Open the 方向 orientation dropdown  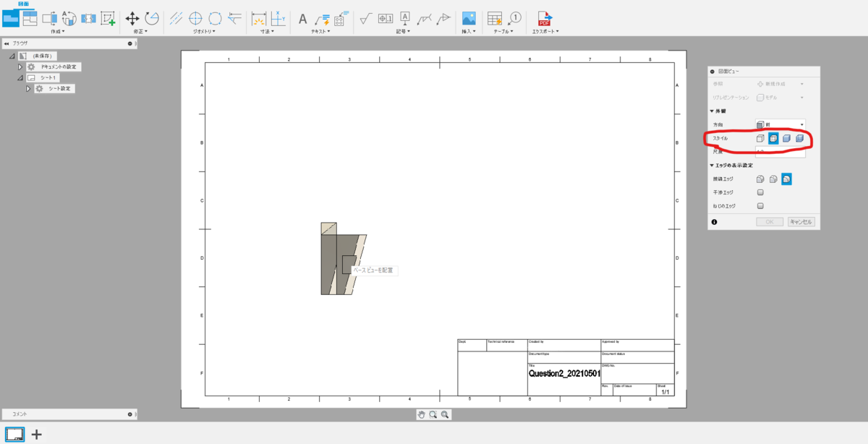pos(780,124)
